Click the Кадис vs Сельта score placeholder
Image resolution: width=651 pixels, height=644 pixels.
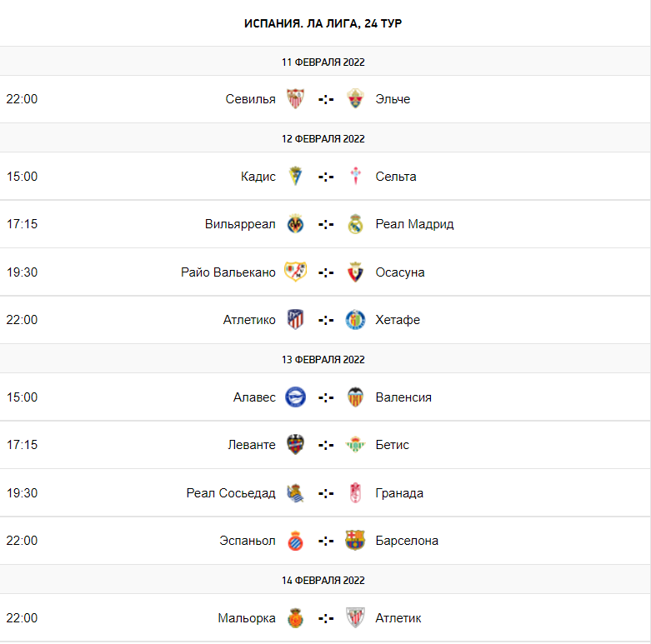click(x=326, y=177)
